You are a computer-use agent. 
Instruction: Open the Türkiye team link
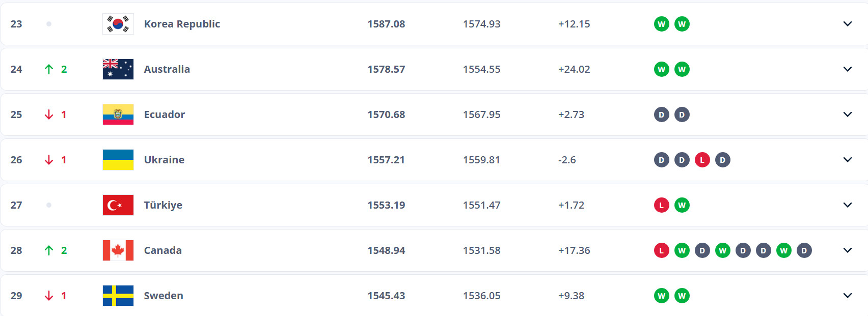tap(163, 205)
